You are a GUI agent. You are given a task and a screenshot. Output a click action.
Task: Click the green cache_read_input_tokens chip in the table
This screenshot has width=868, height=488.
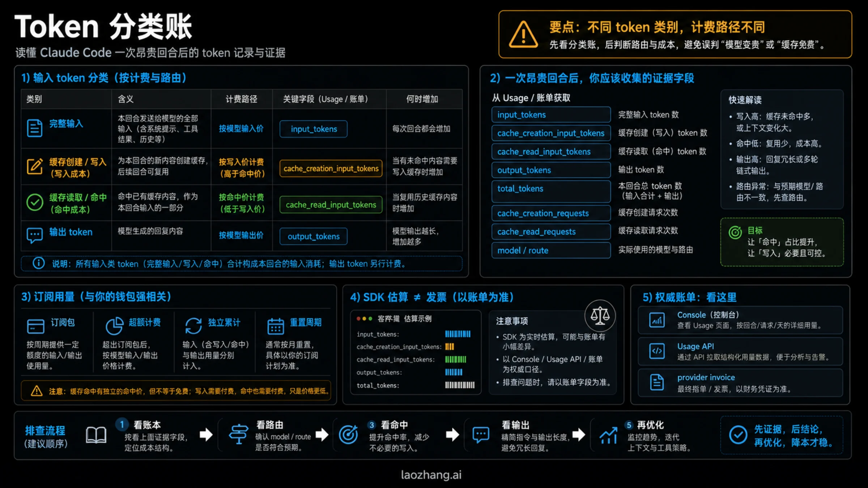pos(331,205)
